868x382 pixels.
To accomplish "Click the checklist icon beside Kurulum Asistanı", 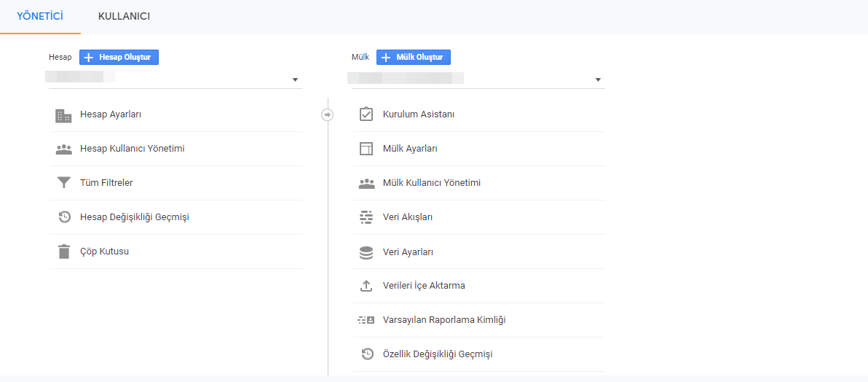I will pyautogui.click(x=366, y=114).
